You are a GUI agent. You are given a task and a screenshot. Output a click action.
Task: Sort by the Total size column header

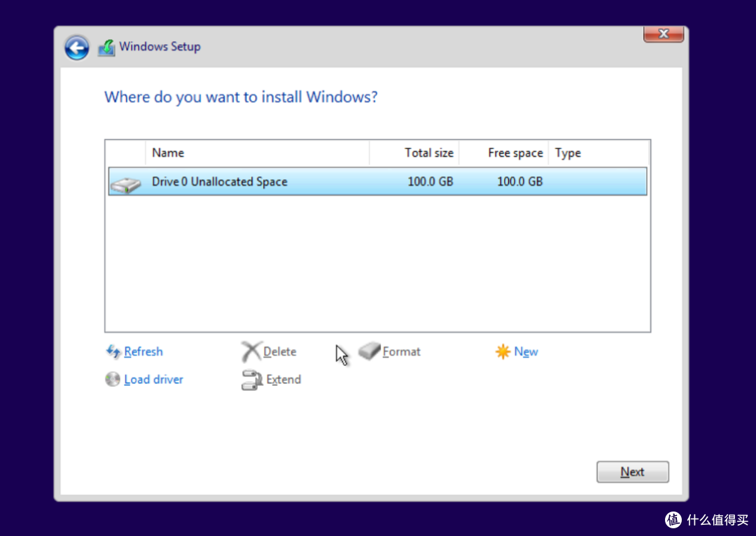pyautogui.click(x=414, y=153)
